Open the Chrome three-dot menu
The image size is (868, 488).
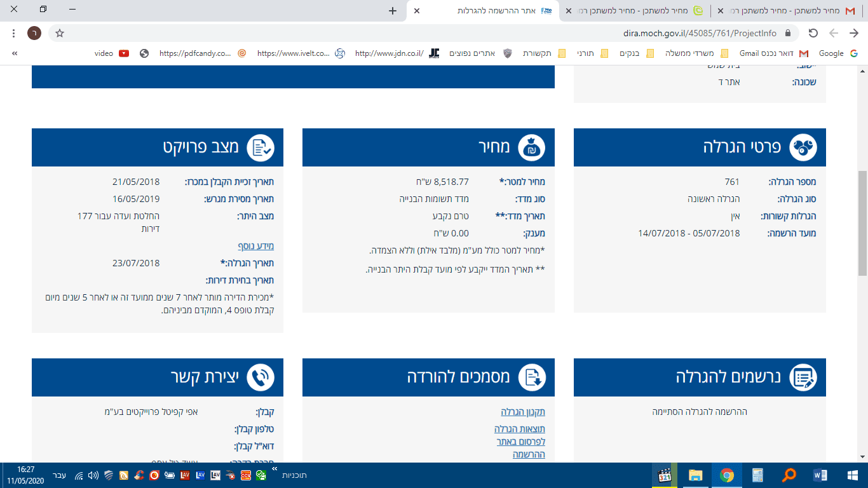pos(14,33)
